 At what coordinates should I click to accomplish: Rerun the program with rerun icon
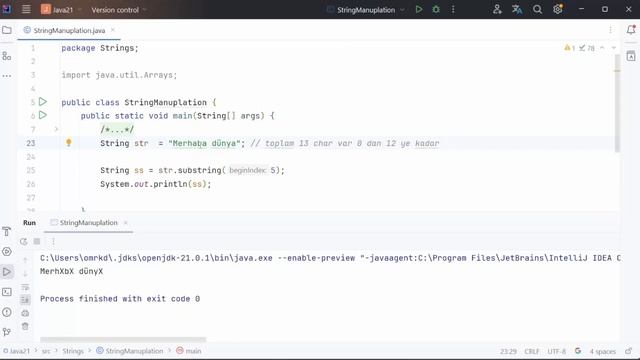tap(24, 241)
